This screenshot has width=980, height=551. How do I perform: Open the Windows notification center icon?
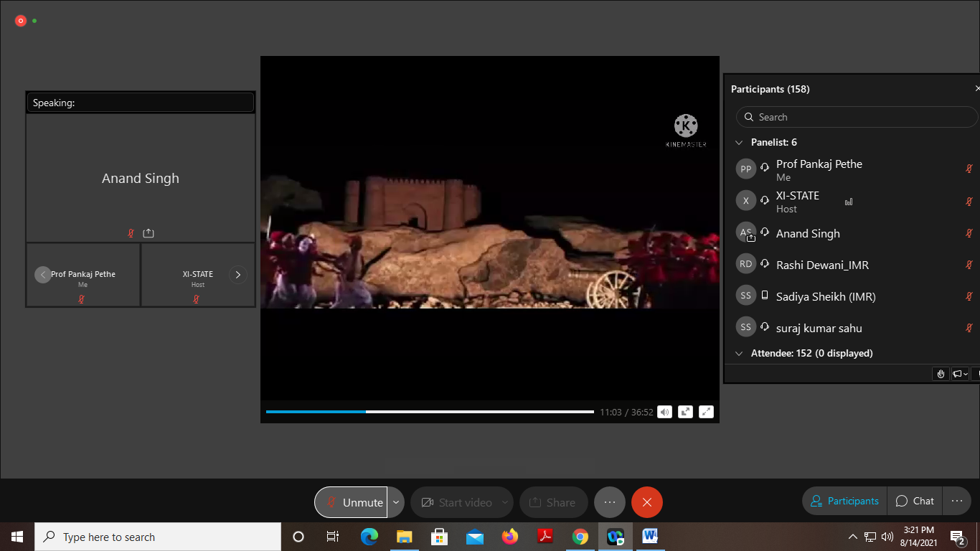[x=958, y=537]
